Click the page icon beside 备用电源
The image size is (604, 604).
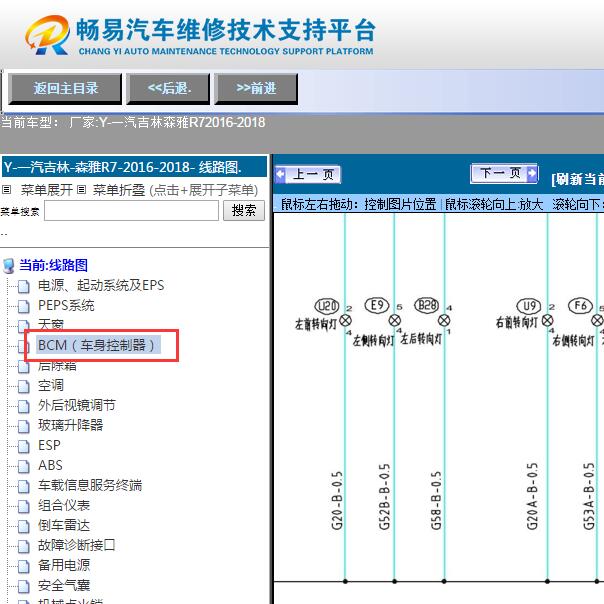24,567
